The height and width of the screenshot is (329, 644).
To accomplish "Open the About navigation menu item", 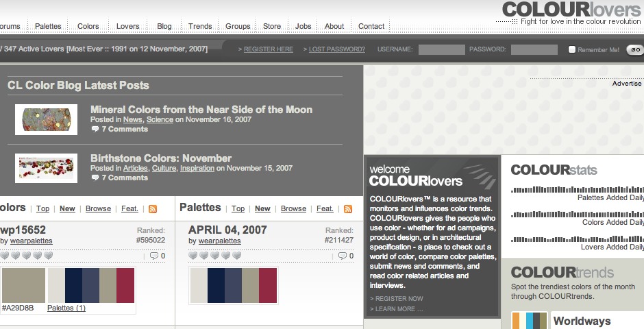I will coord(334,26).
